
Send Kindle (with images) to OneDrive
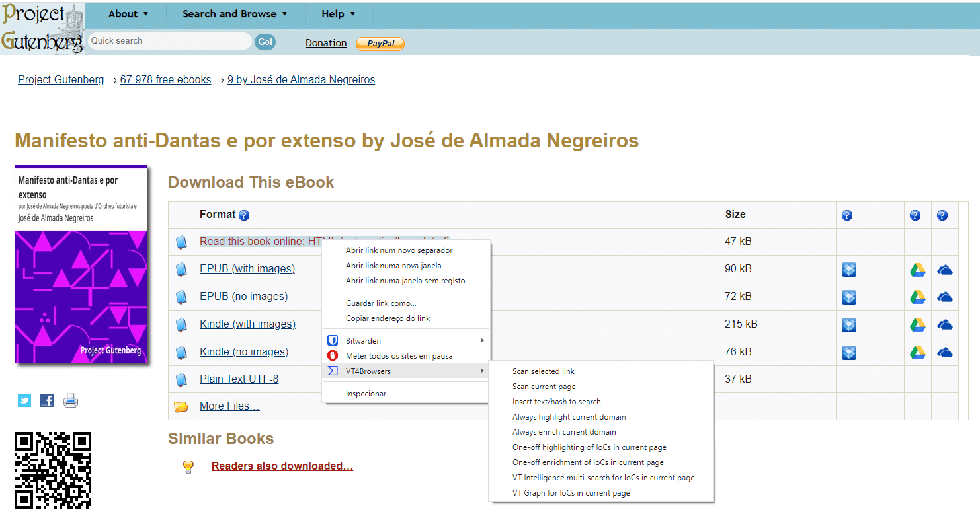point(945,324)
